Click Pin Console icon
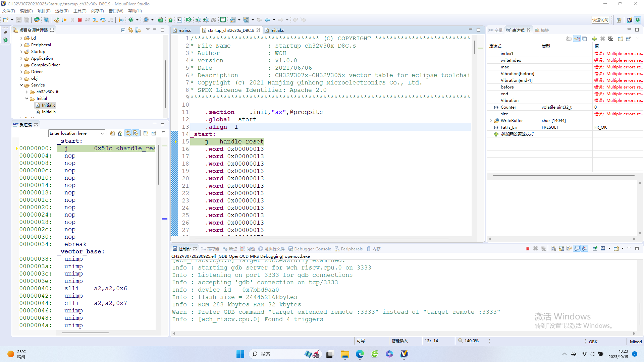Viewport: 644px width, 362px height. (595, 248)
